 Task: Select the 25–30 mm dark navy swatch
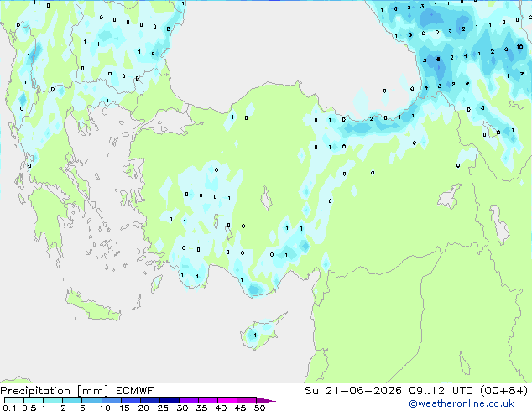point(169,400)
